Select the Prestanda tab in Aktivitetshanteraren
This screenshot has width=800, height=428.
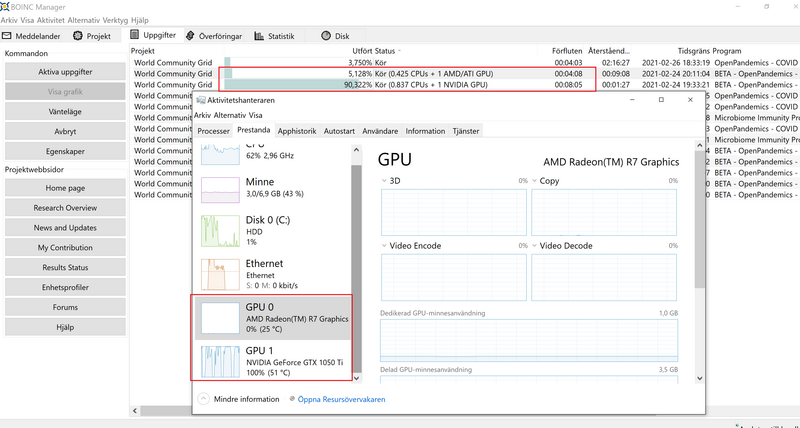254,130
